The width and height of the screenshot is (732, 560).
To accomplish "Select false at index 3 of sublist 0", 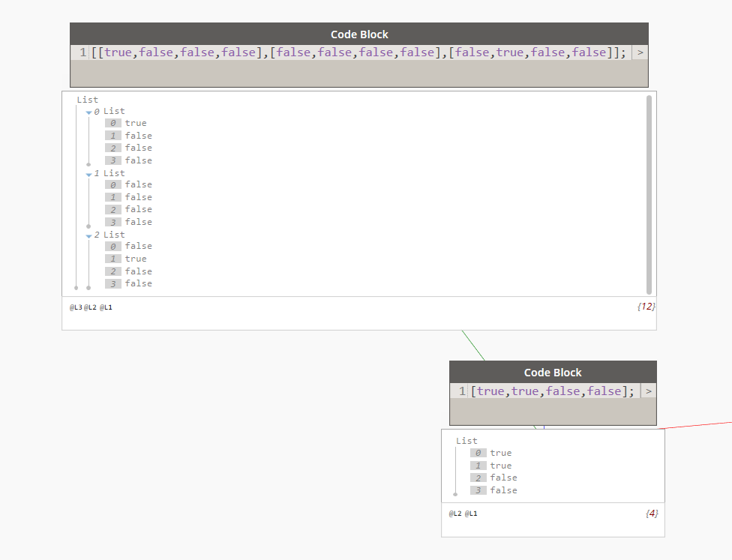I will coord(138,160).
